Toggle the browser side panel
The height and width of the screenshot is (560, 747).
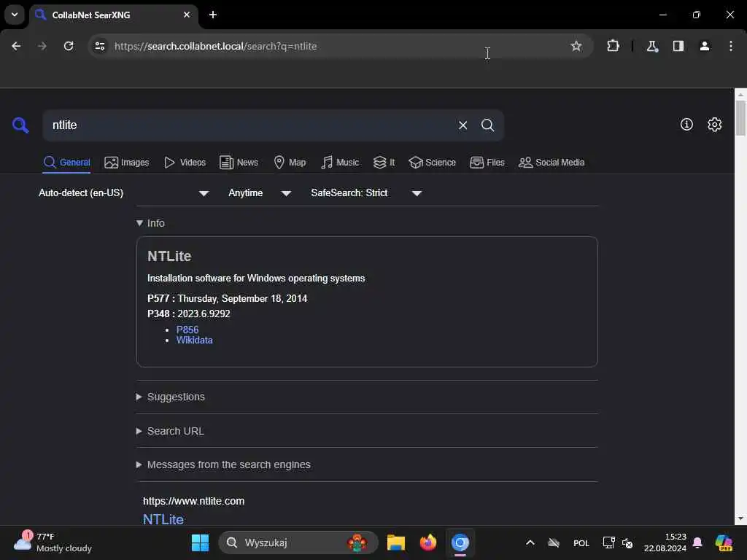[678, 46]
